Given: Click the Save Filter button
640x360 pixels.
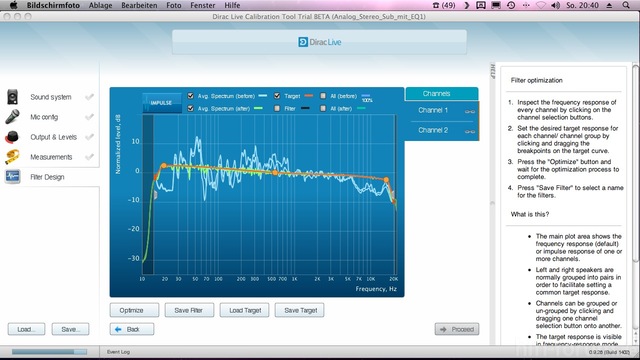Looking at the screenshot, I should tap(189, 310).
